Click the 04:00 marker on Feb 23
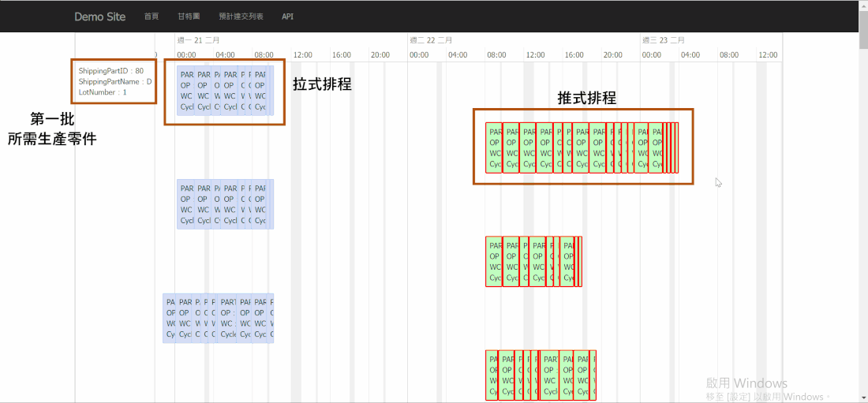The width and height of the screenshot is (868, 403). coord(690,55)
